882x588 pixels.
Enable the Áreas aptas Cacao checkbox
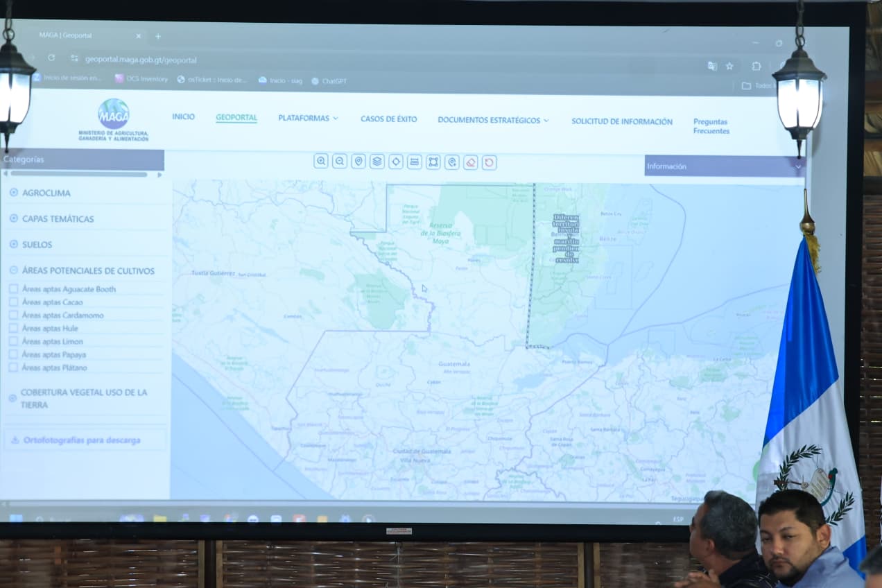coord(14,302)
